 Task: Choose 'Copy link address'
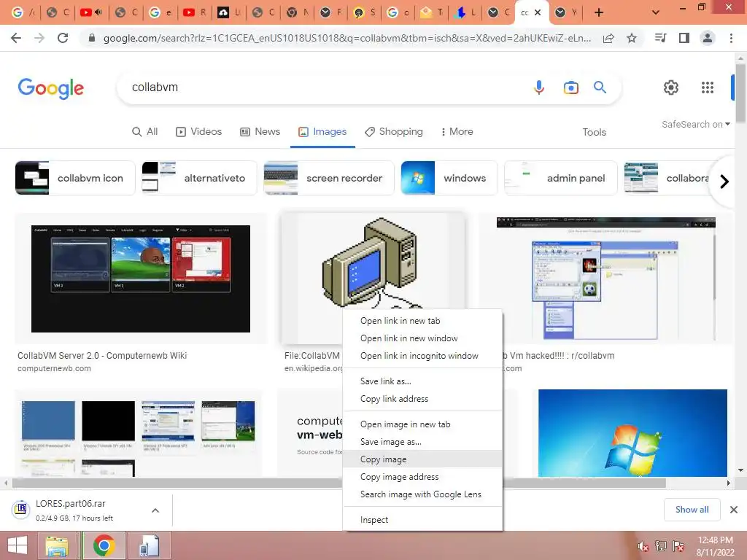pyautogui.click(x=422, y=399)
